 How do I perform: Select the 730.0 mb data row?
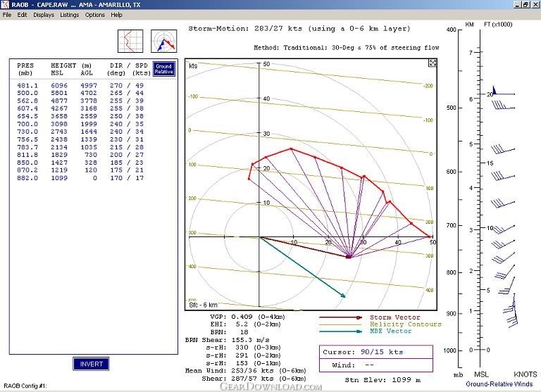80,132
